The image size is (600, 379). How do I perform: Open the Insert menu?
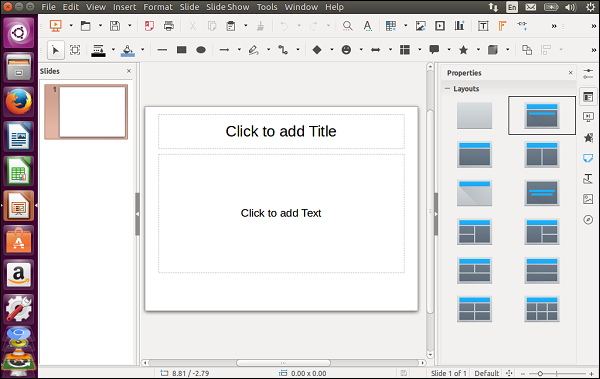pos(124,7)
